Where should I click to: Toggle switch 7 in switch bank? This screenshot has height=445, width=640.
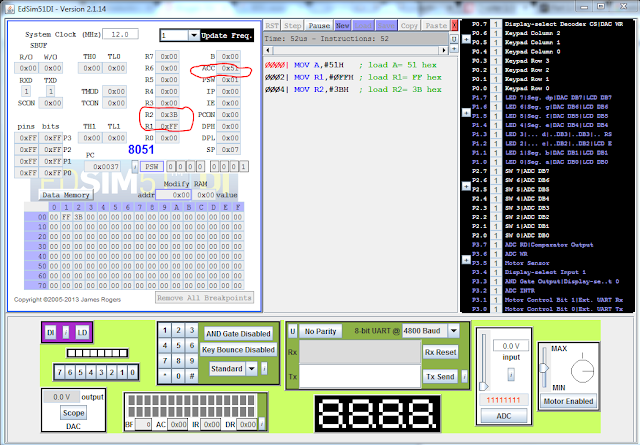pos(60,372)
